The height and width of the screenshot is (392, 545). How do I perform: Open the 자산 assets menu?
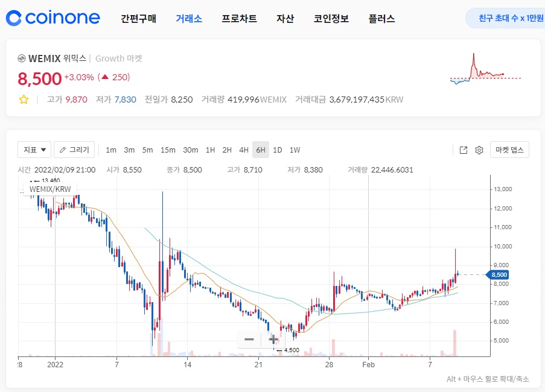(x=285, y=19)
